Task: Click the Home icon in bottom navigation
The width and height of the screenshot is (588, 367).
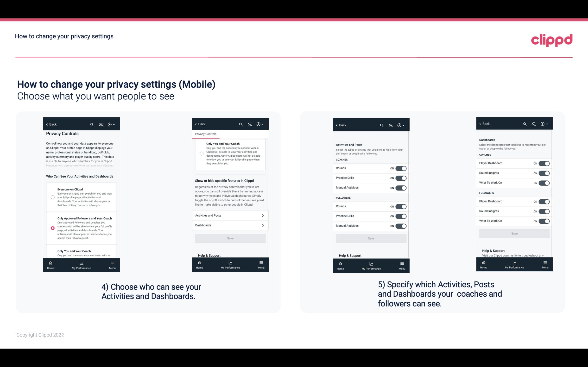Action: (x=50, y=263)
